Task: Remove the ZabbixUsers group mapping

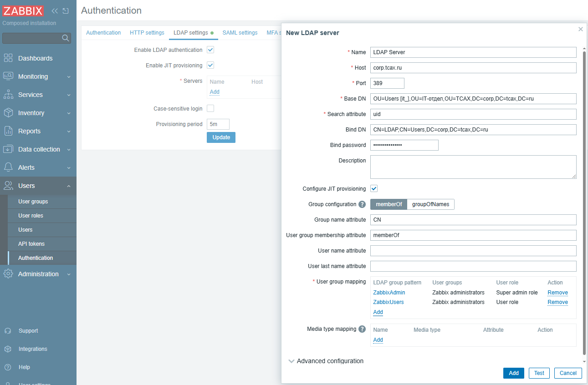Action: pos(557,302)
